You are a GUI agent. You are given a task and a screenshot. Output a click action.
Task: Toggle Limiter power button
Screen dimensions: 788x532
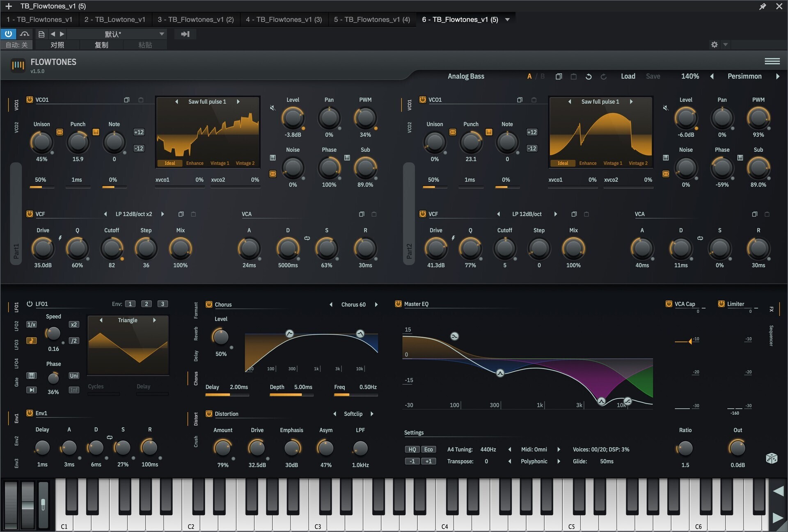pos(721,304)
